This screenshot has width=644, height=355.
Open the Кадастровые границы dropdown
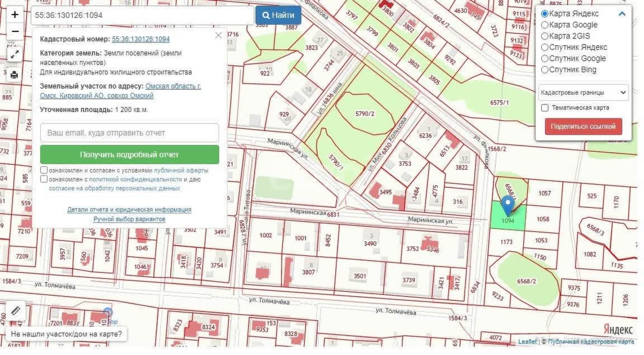583,93
